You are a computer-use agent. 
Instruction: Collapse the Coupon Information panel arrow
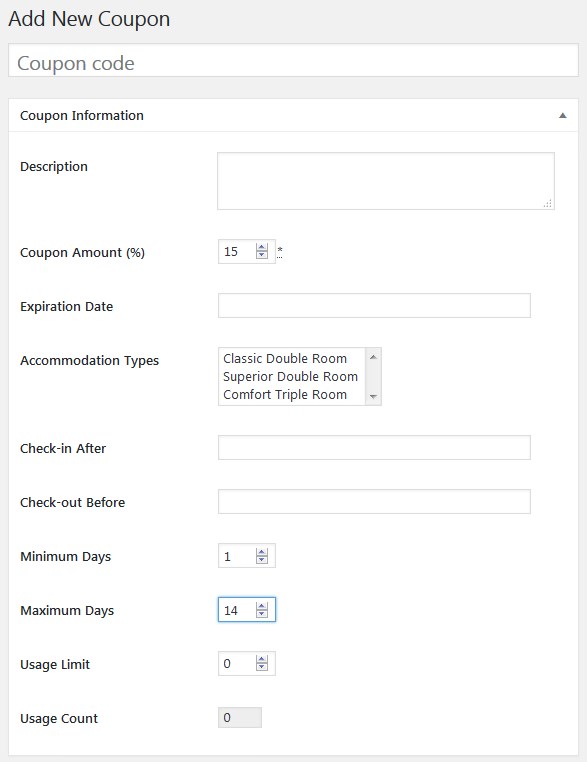tap(563, 116)
